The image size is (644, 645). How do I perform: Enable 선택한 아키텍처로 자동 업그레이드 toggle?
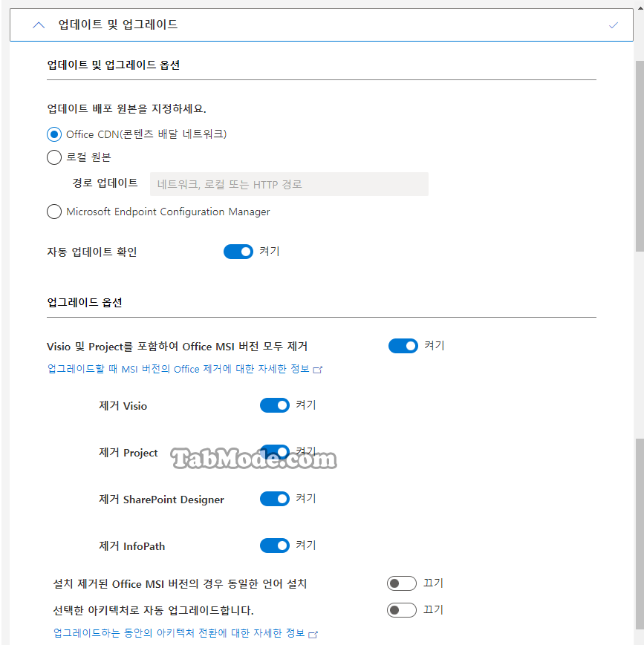click(401, 610)
